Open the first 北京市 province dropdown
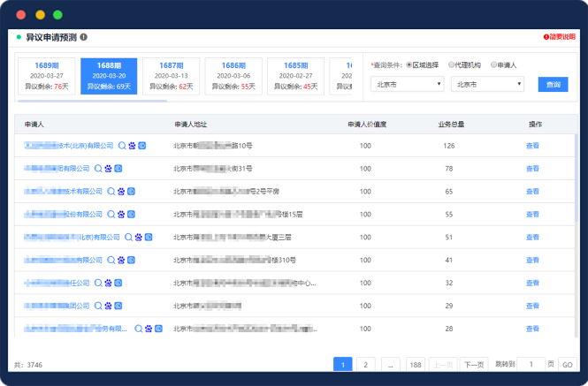Image resolution: width=588 pixels, height=386 pixels. pyautogui.click(x=408, y=84)
